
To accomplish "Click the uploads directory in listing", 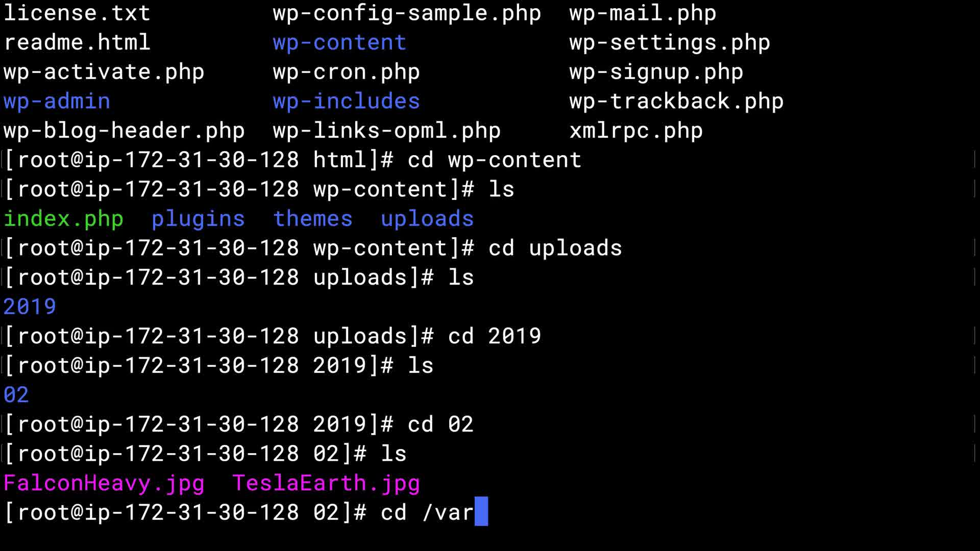I will (427, 219).
